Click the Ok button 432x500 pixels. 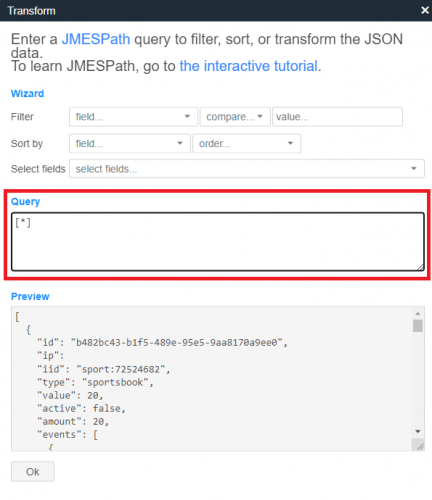coord(33,472)
